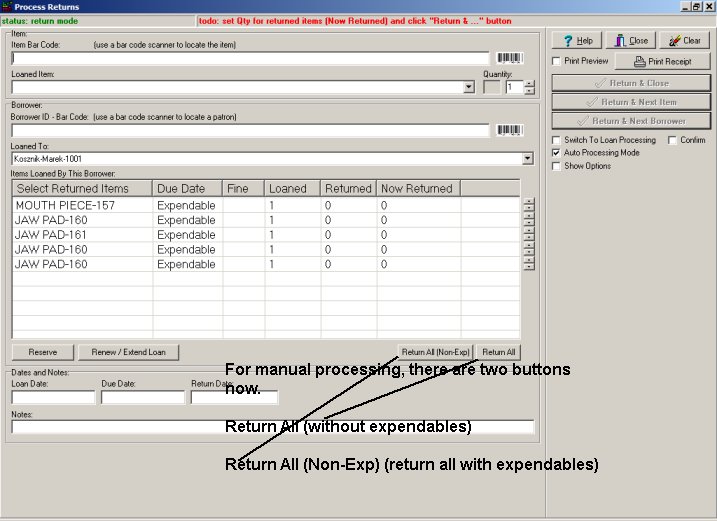Expand the Loaned To borrower dropdown

tap(528, 158)
